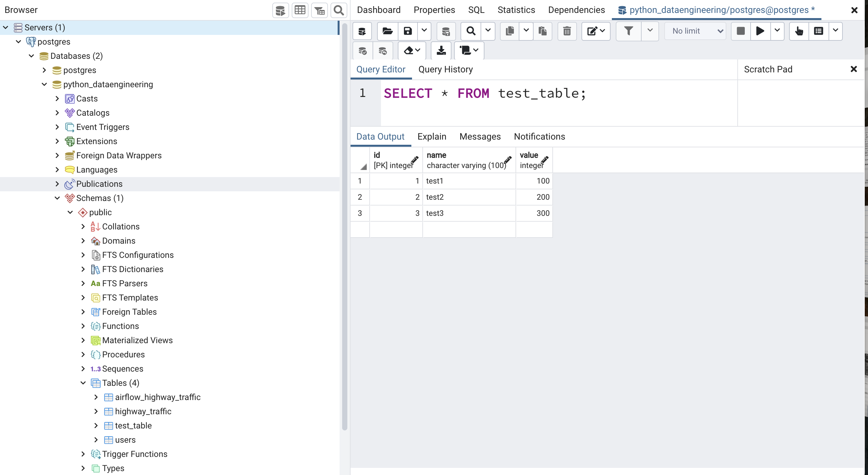868x475 pixels.
Task: Click the value cell showing 300
Action: coord(534,213)
